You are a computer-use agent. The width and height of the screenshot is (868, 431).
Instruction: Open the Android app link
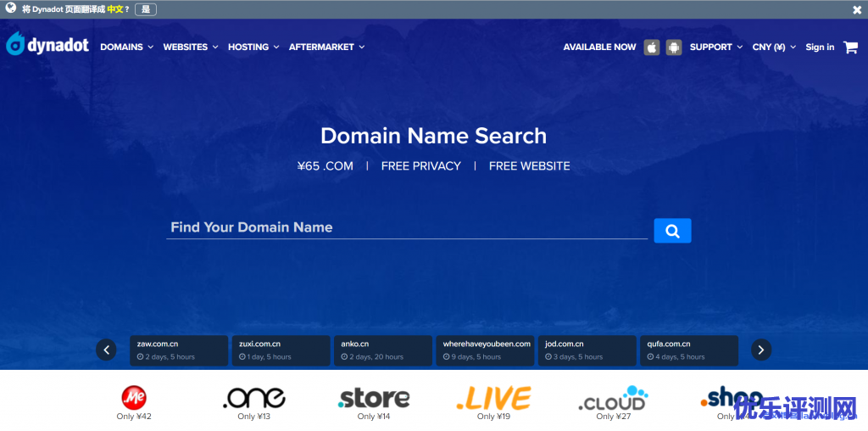674,48
